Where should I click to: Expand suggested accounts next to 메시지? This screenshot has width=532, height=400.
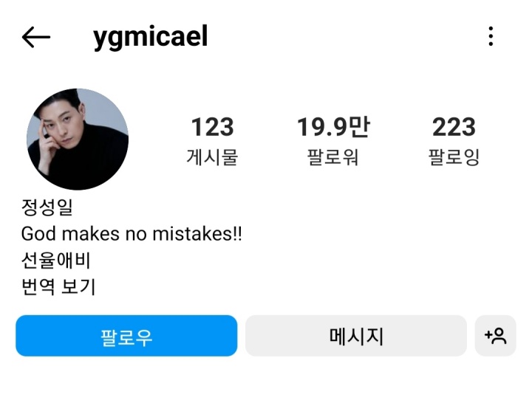(x=495, y=336)
